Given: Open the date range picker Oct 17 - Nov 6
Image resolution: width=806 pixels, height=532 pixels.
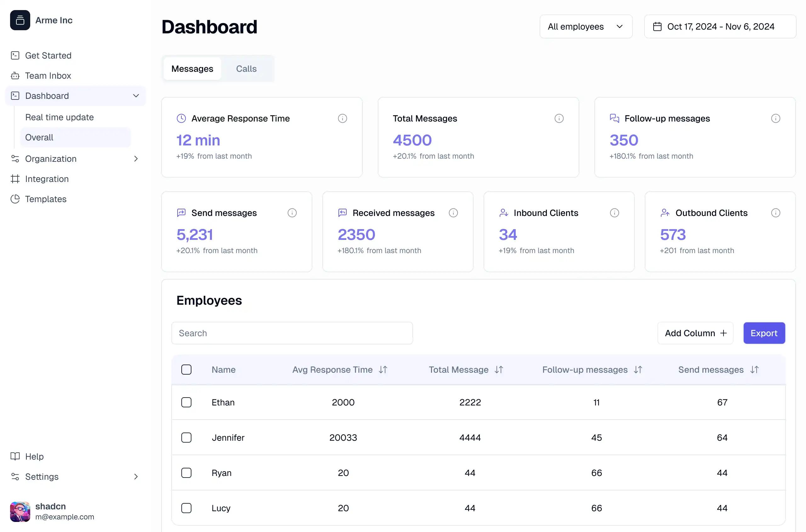Looking at the screenshot, I should [720, 26].
